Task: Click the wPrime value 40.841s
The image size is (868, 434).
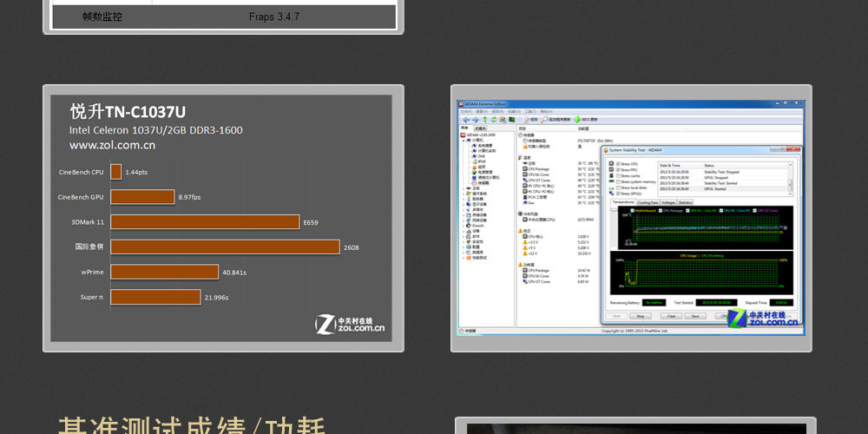Action: [x=234, y=273]
